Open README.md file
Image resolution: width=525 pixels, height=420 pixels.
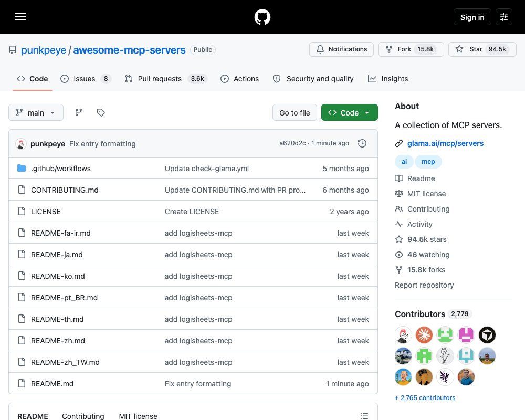[x=52, y=384]
